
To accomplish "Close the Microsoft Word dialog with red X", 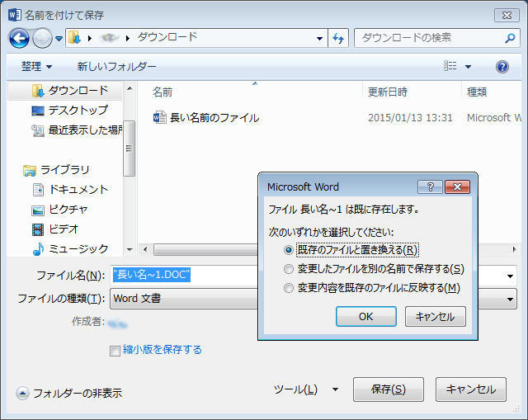I will click(x=457, y=187).
